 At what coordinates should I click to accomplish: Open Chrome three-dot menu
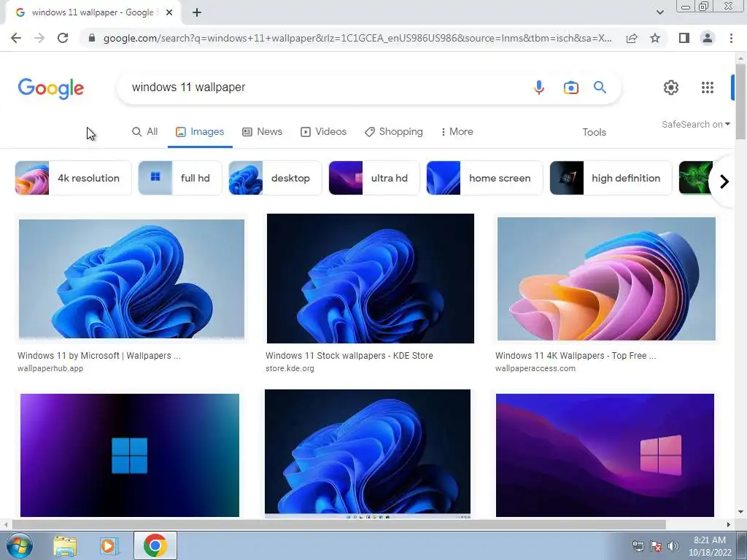click(x=731, y=38)
